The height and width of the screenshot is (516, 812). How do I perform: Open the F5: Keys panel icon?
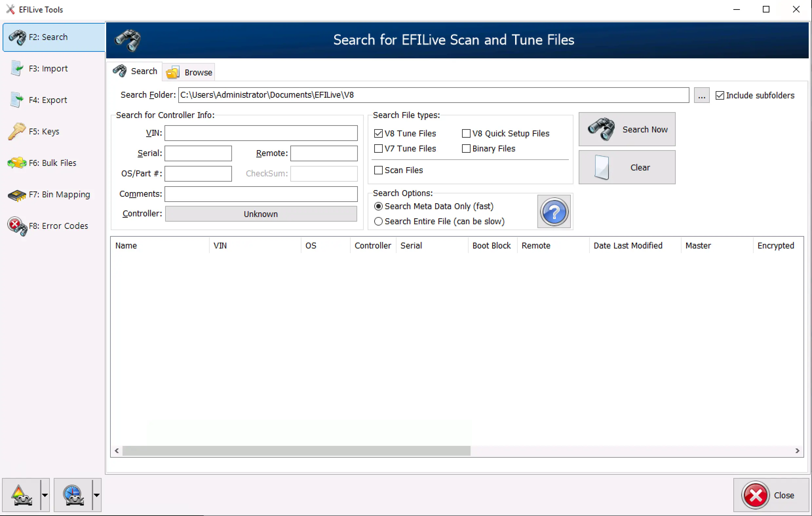[17, 131]
